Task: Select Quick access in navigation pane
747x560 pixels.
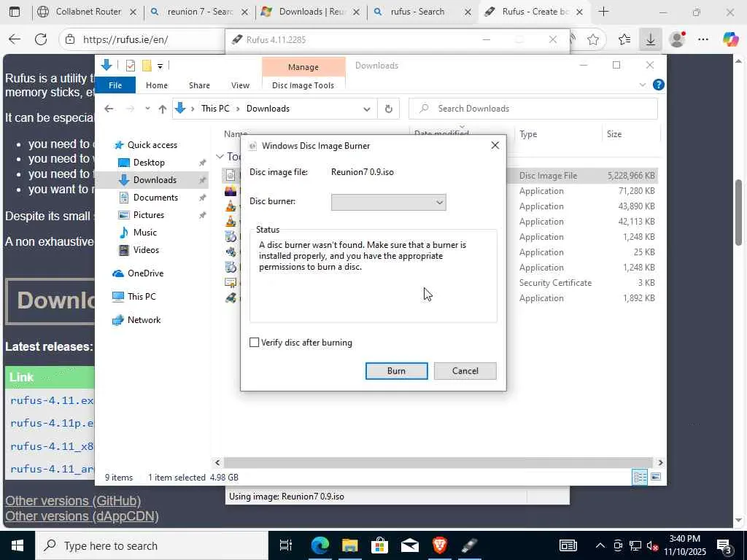Action: click(152, 145)
